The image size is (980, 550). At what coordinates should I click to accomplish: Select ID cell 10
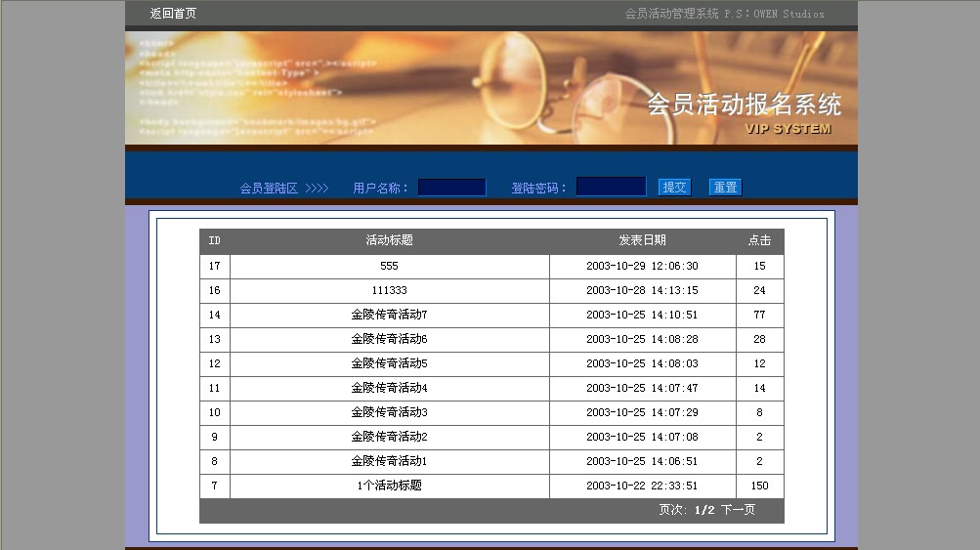click(x=214, y=412)
